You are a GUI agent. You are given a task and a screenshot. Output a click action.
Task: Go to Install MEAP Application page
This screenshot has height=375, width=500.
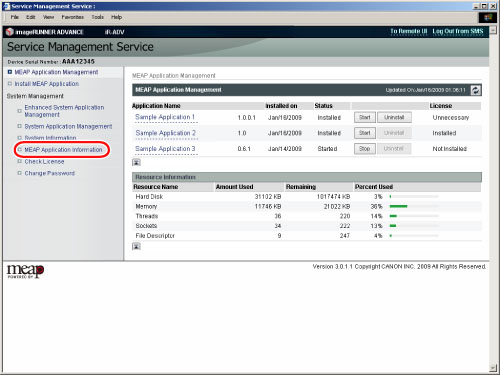pos(47,84)
